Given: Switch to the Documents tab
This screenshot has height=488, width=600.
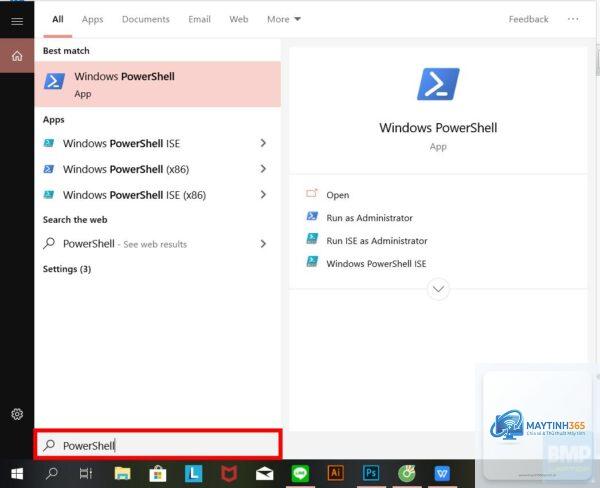Looking at the screenshot, I should [146, 19].
